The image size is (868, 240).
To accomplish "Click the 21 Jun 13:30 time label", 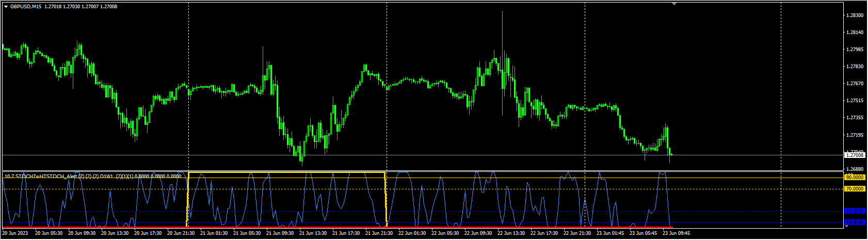I will coord(313,233).
